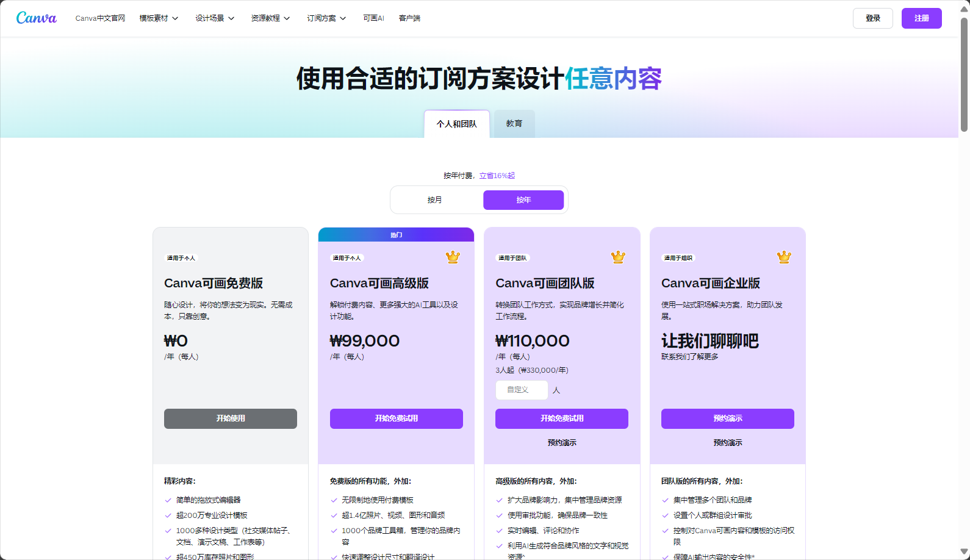This screenshot has height=560, width=970.
Task: Click 设置个人或群组设计审批 feature text
Action: pos(713,515)
